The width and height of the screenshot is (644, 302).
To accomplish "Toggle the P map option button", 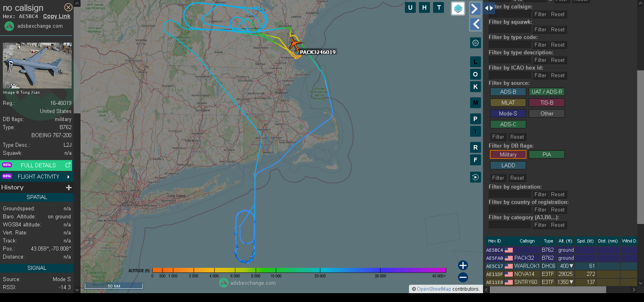I will coord(475,119).
